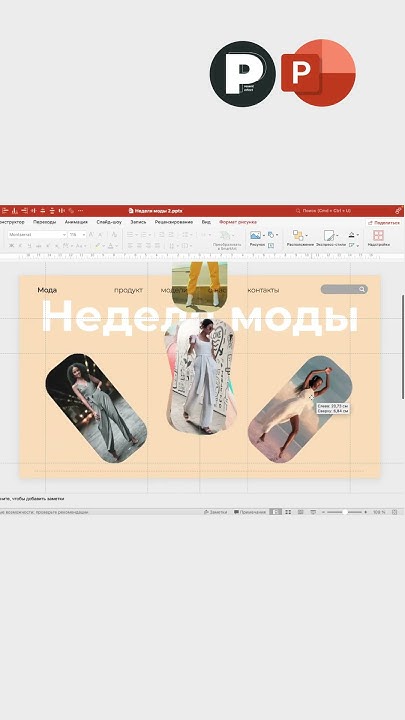Clear formatting with the A eraser icon
Image resolution: width=405 pixels, height=720 pixels.
point(114,235)
